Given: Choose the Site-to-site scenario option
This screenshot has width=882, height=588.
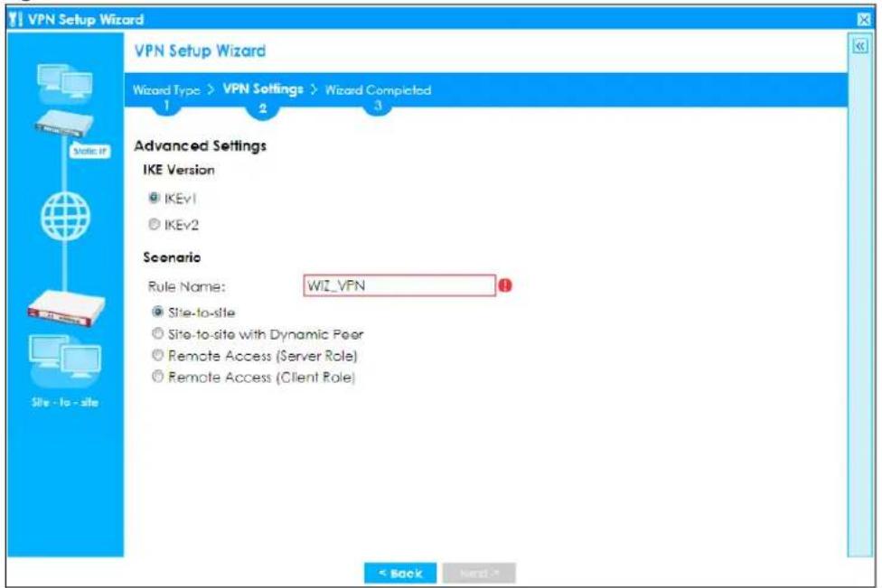Looking at the screenshot, I should pos(158,312).
